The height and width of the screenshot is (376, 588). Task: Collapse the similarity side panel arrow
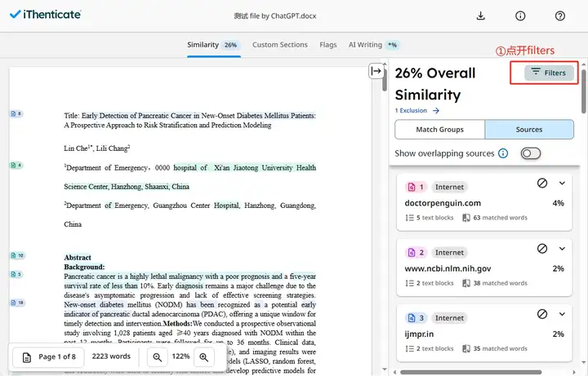376,71
